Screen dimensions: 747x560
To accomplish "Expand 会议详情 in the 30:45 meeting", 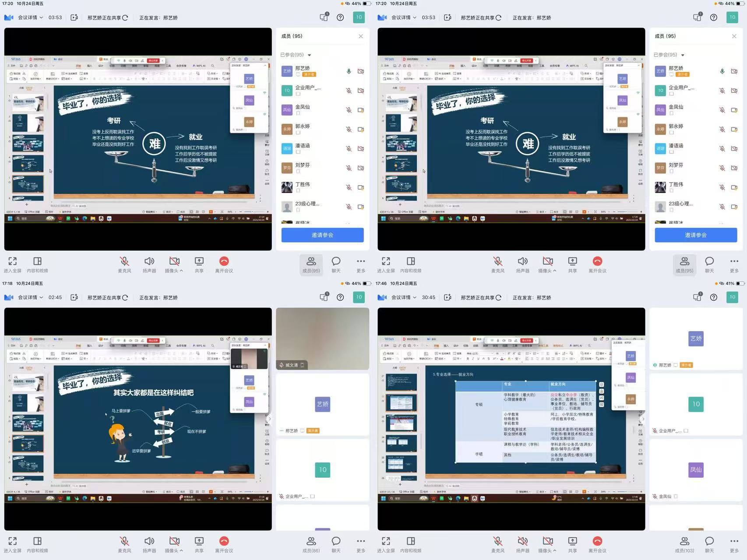I will click(x=404, y=297).
